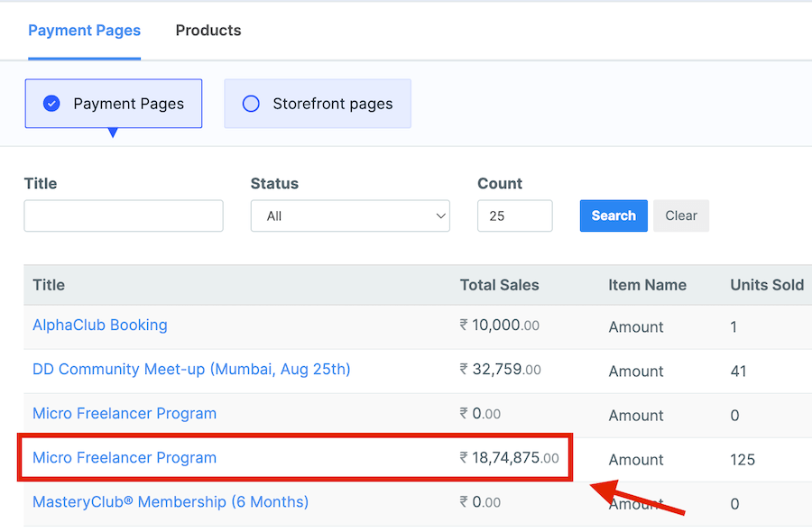Open MasteryClub Membership (6 Months) link

coord(171,502)
